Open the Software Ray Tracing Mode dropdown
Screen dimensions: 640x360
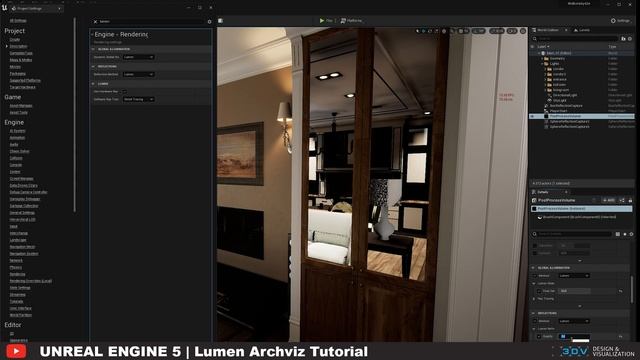coord(139,99)
